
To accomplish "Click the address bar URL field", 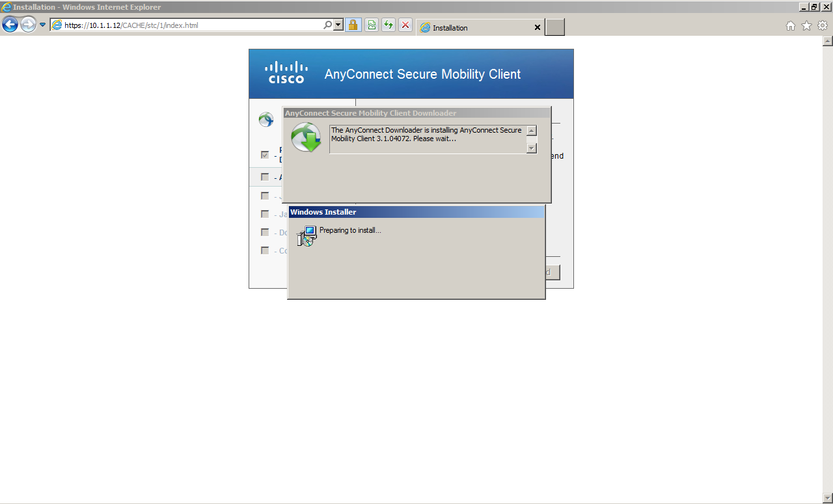I will tap(193, 25).
